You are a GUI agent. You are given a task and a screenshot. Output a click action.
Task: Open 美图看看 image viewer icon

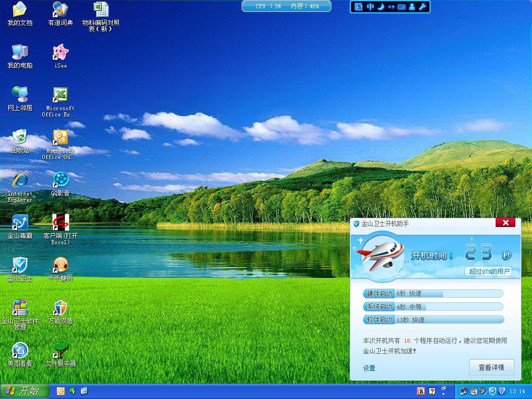(x=20, y=350)
